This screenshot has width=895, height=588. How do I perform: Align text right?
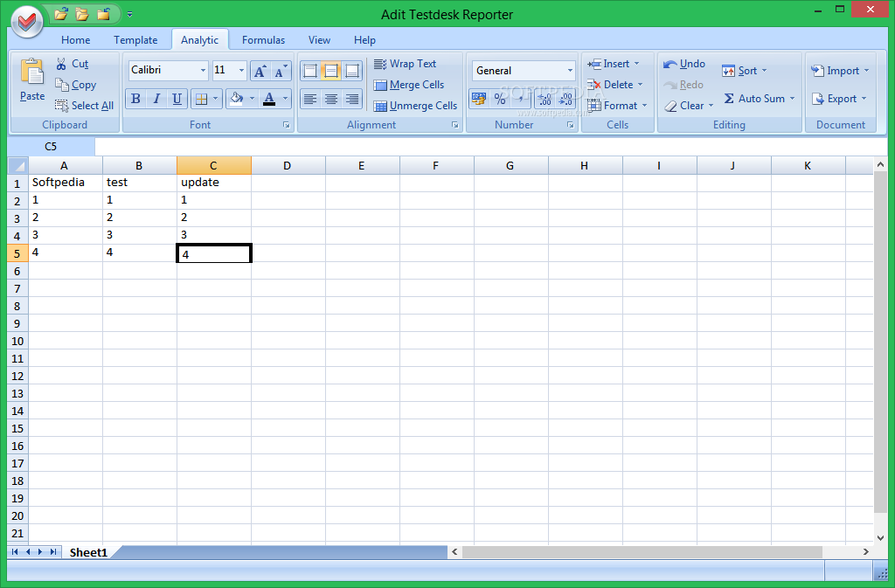click(x=352, y=100)
